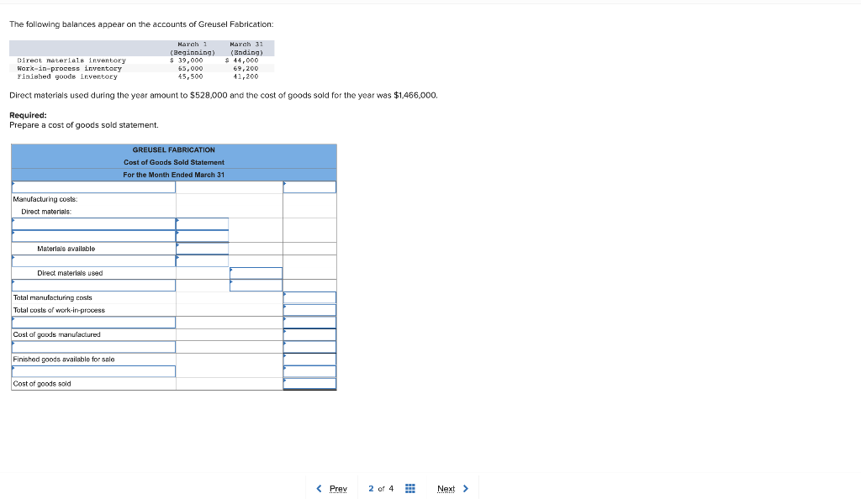Click the 'Materials available' row label

(66, 249)
